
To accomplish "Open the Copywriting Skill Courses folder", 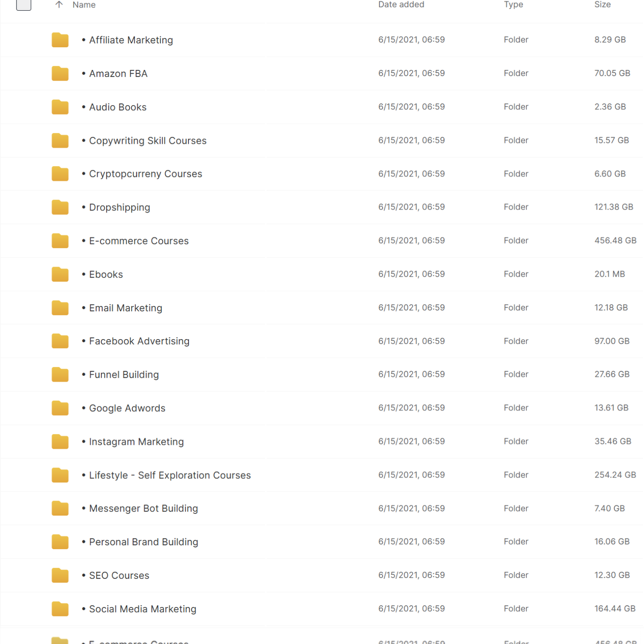I will tap(148, 140).
